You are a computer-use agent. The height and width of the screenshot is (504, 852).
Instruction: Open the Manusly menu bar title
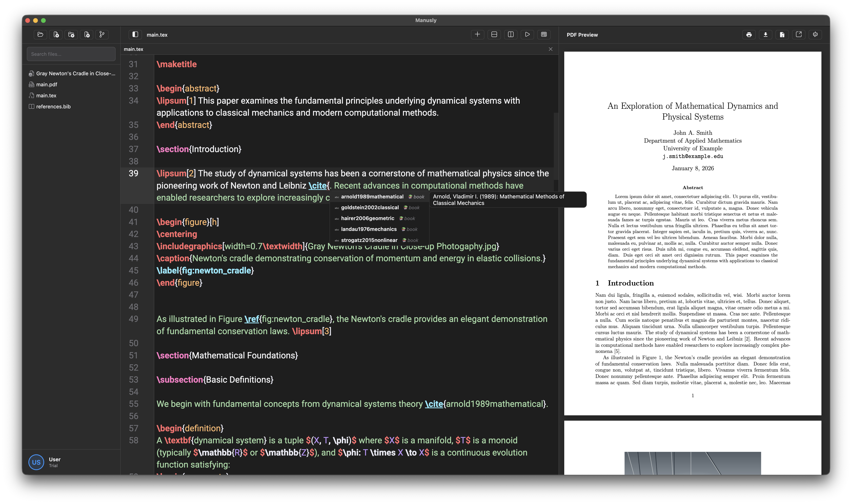pos(426,20)
